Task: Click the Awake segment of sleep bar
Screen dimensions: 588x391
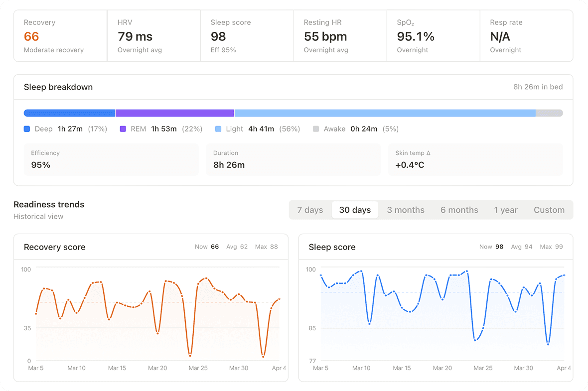Action: (549, 113)
